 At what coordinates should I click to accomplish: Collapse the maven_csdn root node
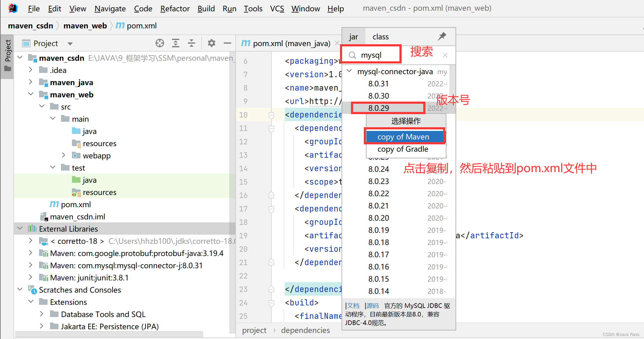point(20,57)
